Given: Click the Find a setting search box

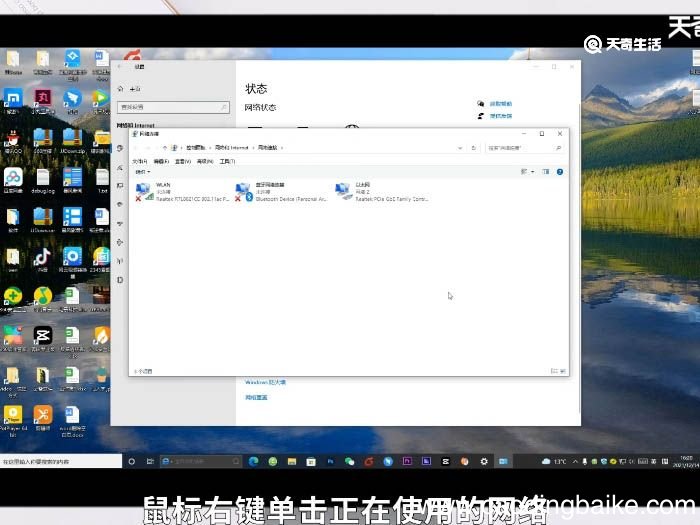Looking at the screenshot, I should coord(173,107).
